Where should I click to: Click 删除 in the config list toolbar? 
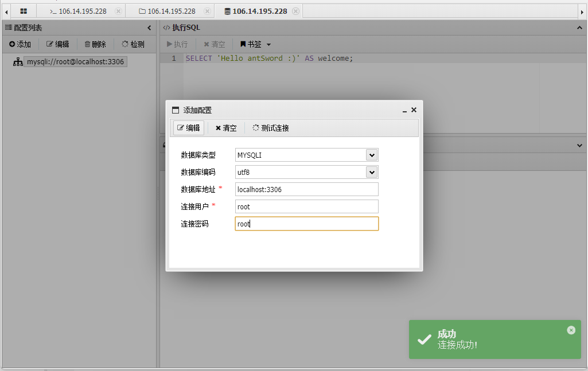tap(95, 44)
